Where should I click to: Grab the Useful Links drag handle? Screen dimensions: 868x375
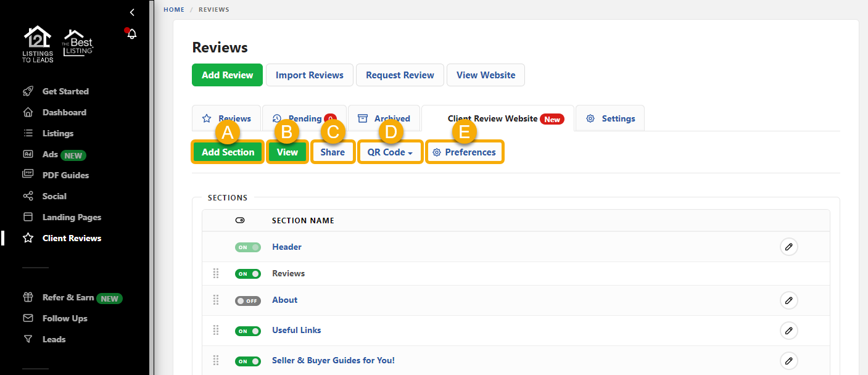click(216, 331)
